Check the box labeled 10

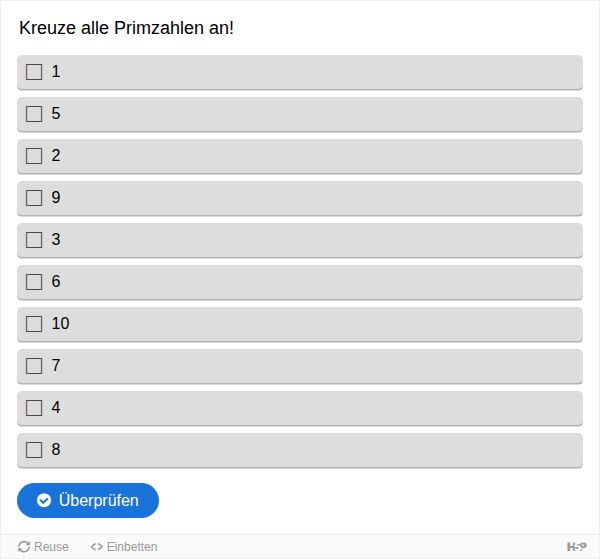tap(34, 324)
